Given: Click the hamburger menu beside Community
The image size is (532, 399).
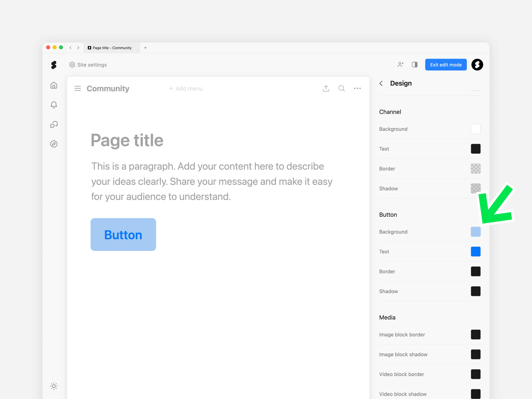Looking at the screenshot, I should tap(77, 88).
